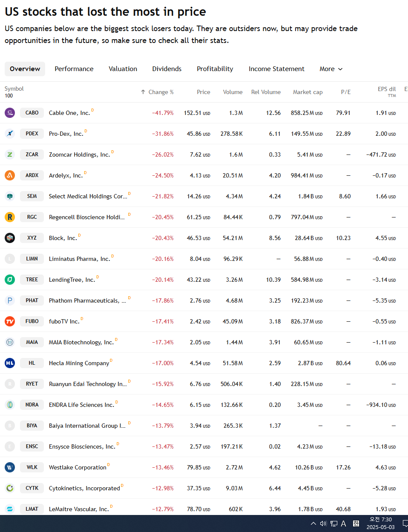408x532 pixels.
Task: Click the Price column header
Action: (204, 92)
